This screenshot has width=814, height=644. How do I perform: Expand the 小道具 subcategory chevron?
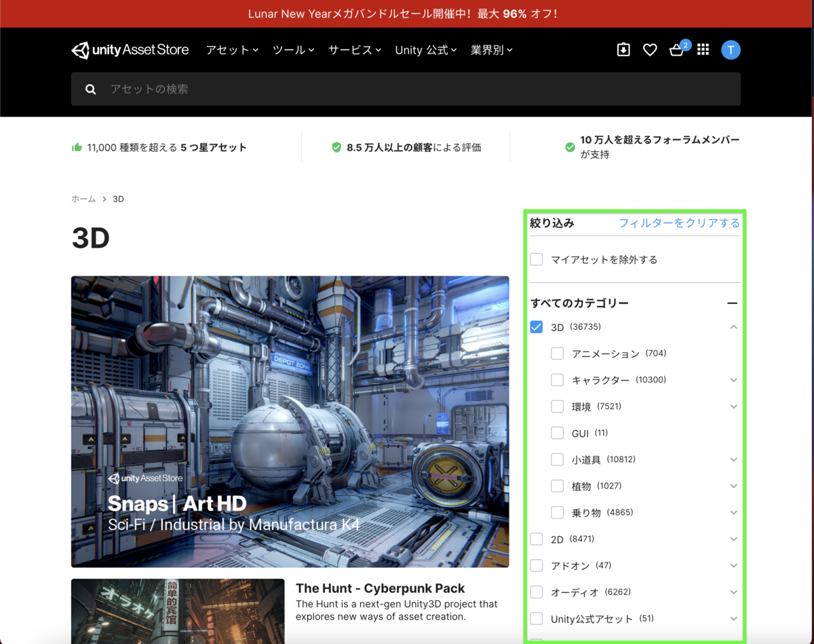coord(733,459)
